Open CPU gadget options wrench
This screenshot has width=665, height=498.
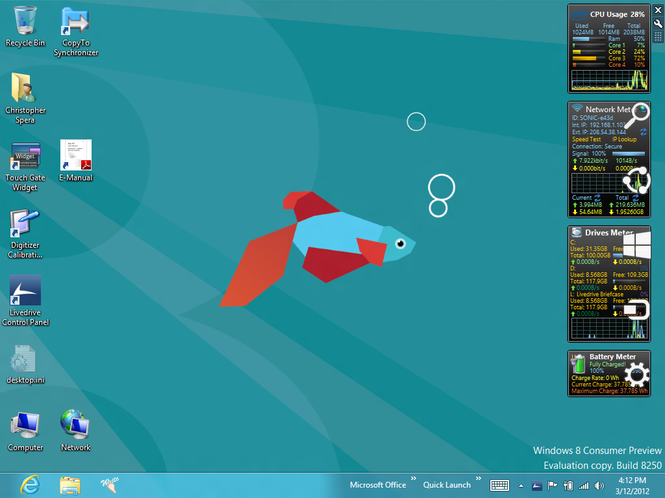click(658, 24)
